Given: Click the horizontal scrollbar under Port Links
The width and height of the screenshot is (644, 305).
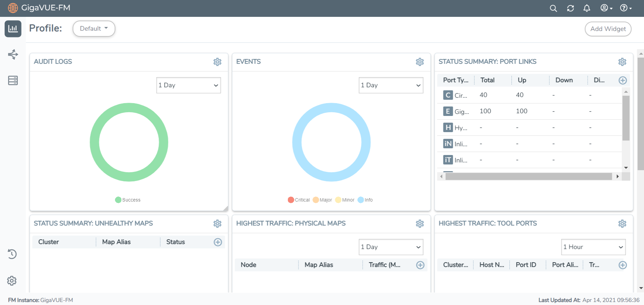Looking at the screenshot, I should click(x=529, y=176).
